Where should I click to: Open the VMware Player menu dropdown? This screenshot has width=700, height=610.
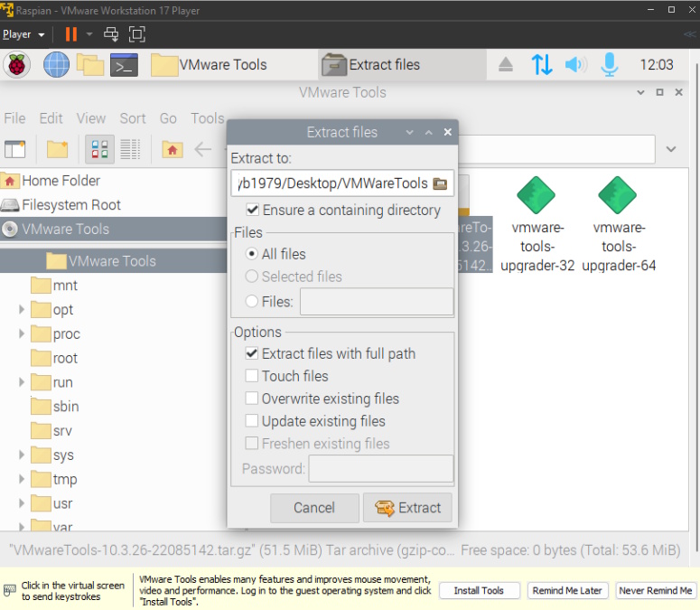[x=23, y=34]
